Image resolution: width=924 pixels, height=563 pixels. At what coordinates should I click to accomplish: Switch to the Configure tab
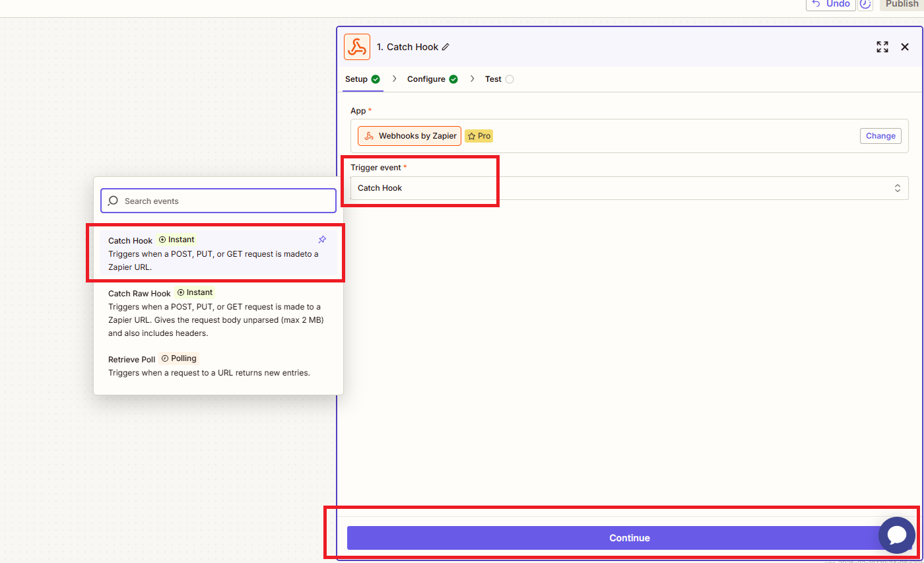[432, 79]
